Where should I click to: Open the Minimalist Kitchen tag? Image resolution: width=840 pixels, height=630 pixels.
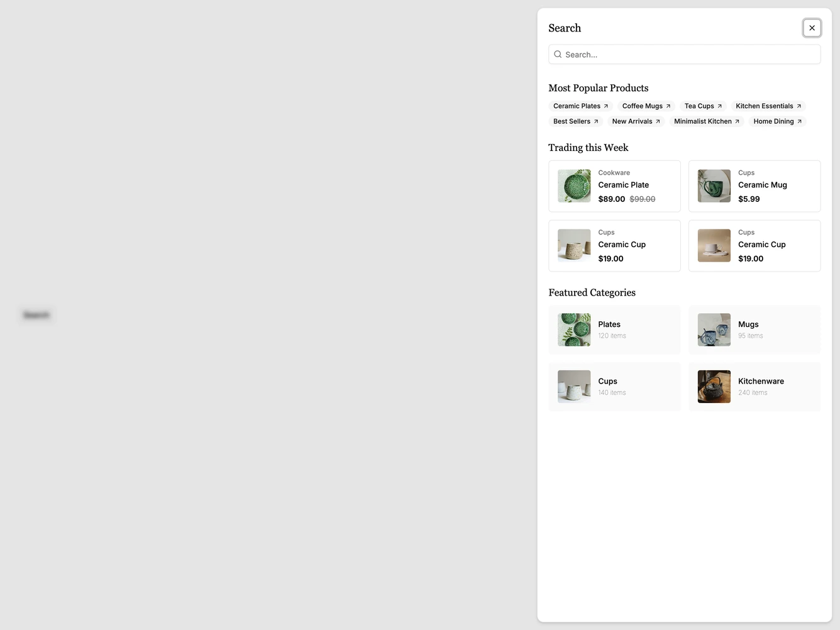click(x=707, y=121)
